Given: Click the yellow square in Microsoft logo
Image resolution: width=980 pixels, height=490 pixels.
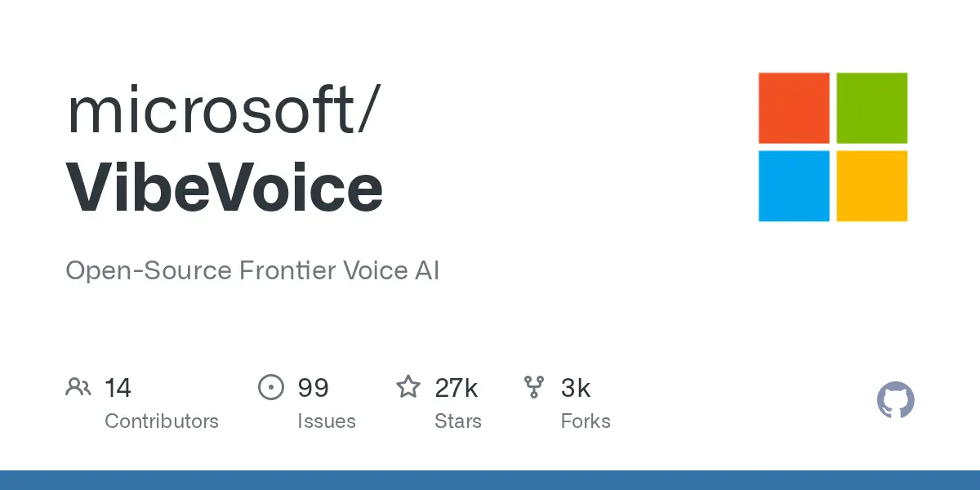Looking at the screenshot, I should pos(872,185).
